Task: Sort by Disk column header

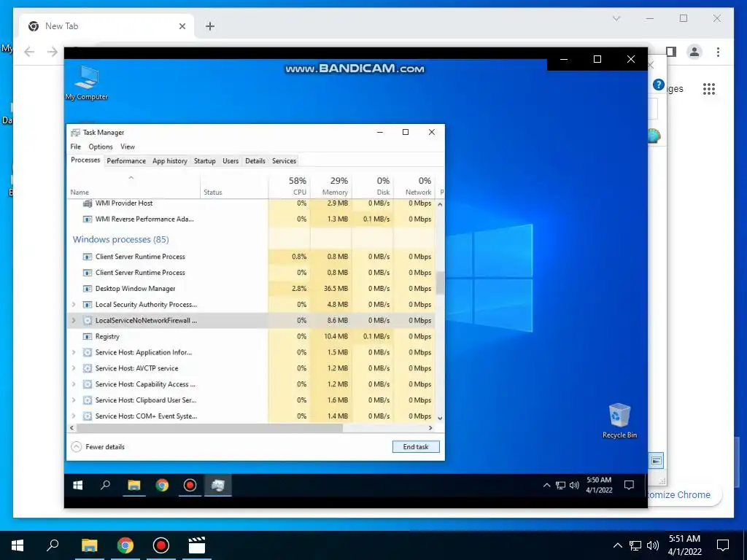Action: 373,186
